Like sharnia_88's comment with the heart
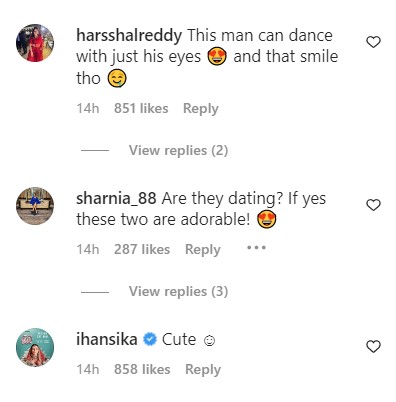 [x=373, y=205]
